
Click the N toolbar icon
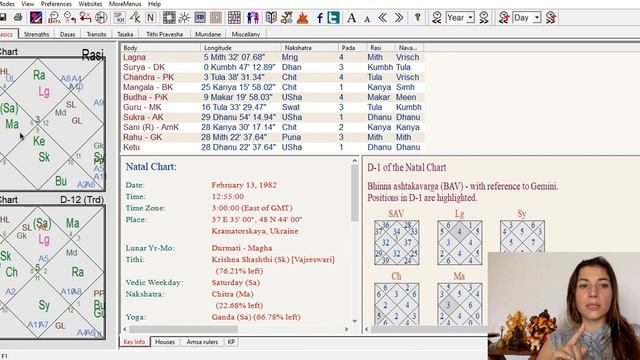click(150, 18)
